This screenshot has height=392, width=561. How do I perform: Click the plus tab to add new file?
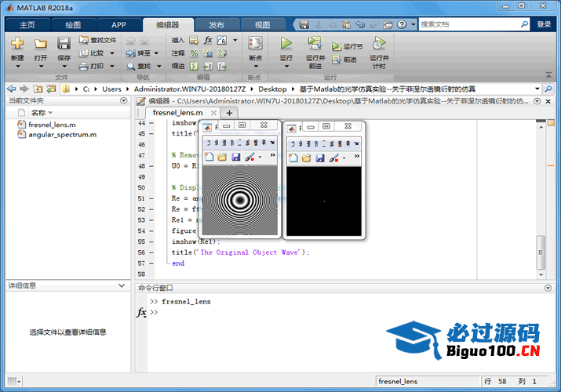coord(229,113)
